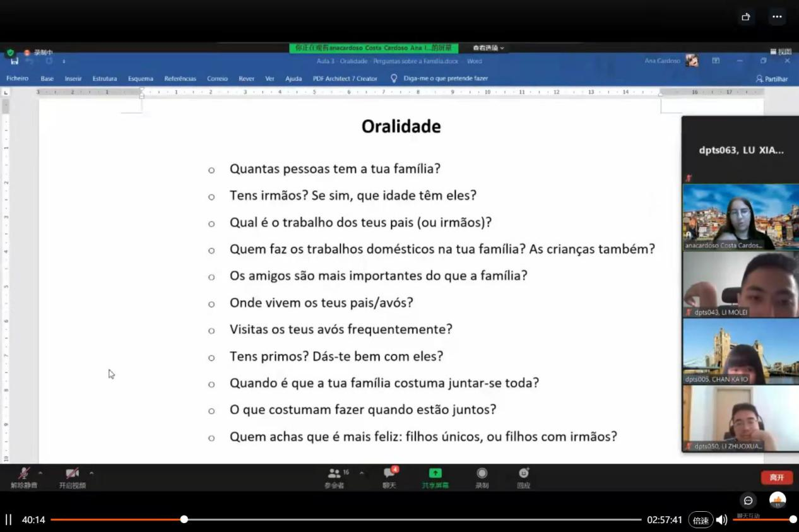
Task: Click the red leave meeting button
Action: (776, 478)
